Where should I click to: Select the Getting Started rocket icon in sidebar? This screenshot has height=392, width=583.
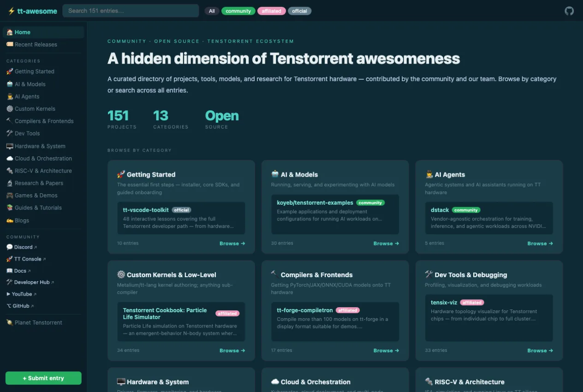pyautogui.click(x=10, y=71)
